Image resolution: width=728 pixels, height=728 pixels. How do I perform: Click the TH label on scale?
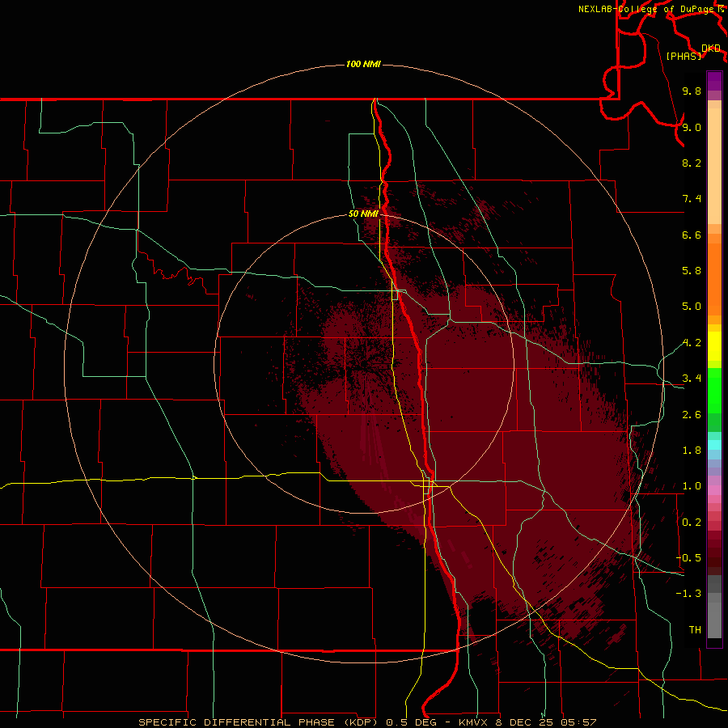click(x=695, y=629)
